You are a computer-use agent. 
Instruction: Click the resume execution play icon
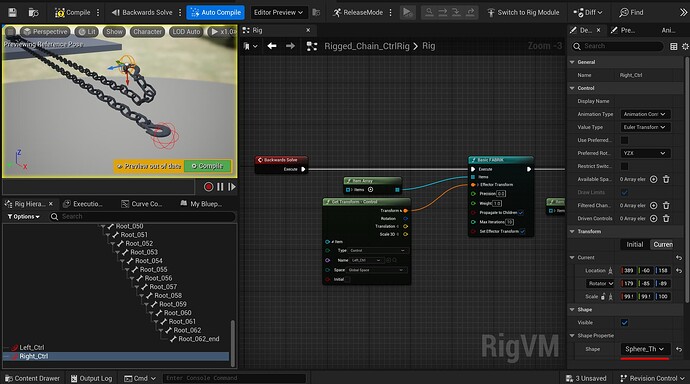pyautogui.click(x=407, y=12)
